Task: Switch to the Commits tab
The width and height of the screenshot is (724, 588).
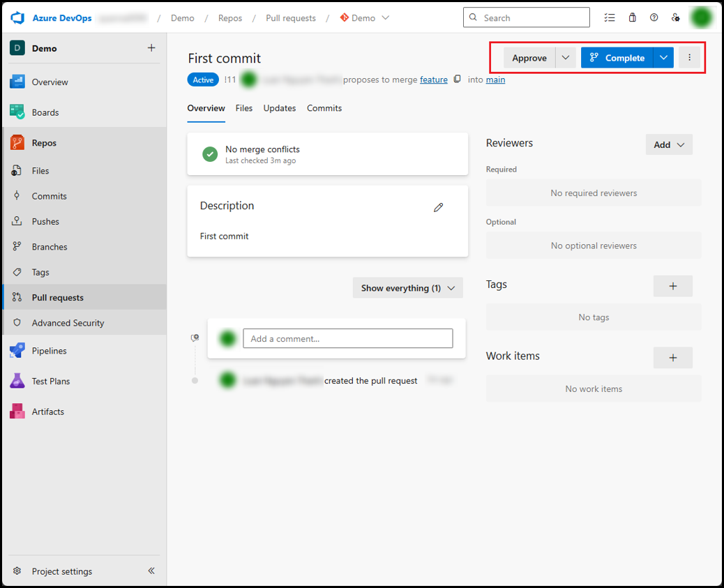Action: click(x=324, y=108)
